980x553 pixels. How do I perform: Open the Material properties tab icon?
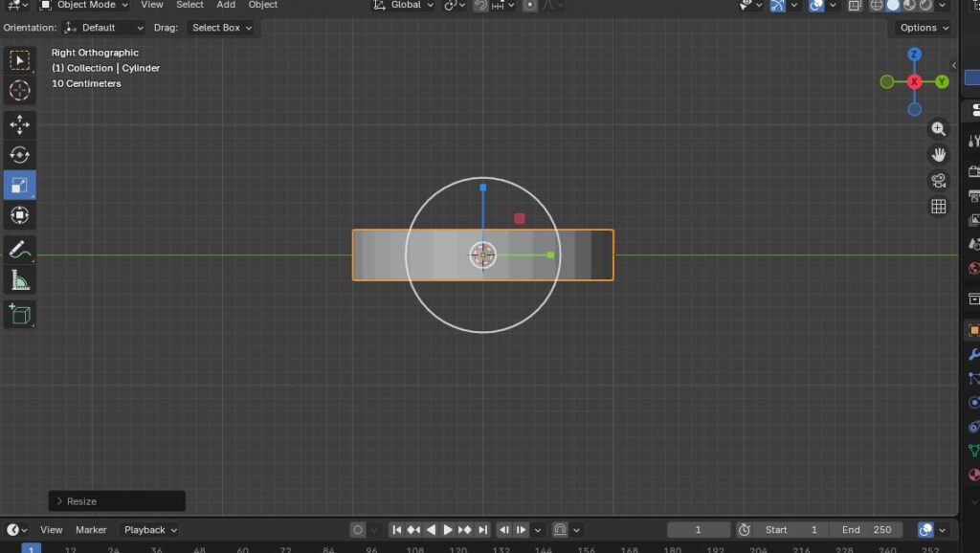973,475
